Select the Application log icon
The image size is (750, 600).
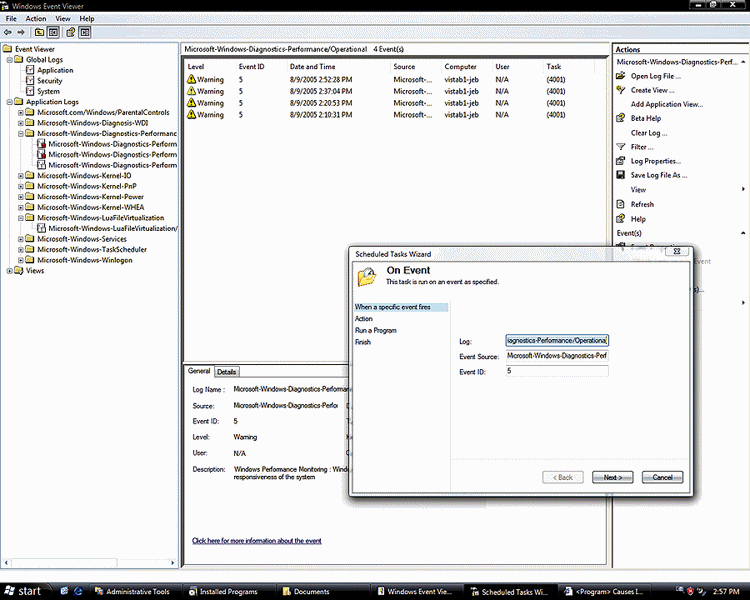[30, 70]
